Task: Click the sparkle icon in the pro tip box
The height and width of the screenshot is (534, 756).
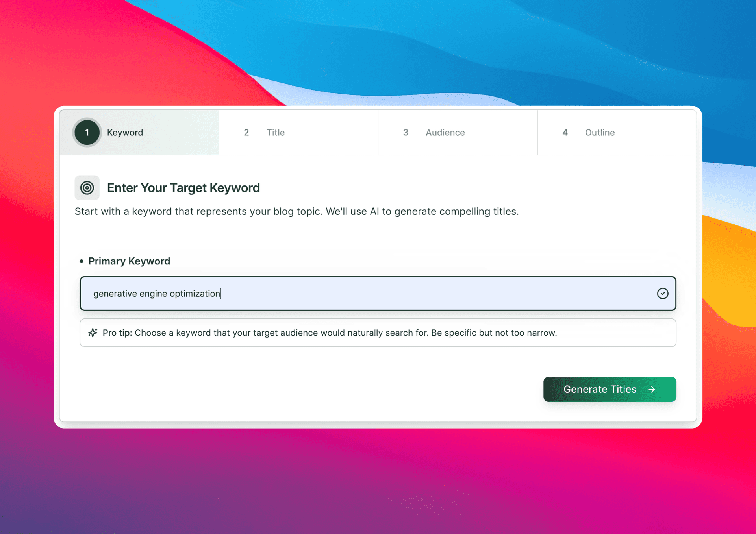Action: pyautogui.click(x=93, y=333)
